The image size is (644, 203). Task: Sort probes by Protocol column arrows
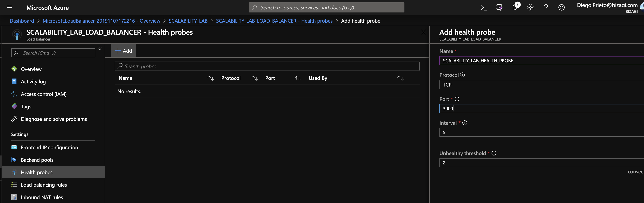tap(255, 78)
